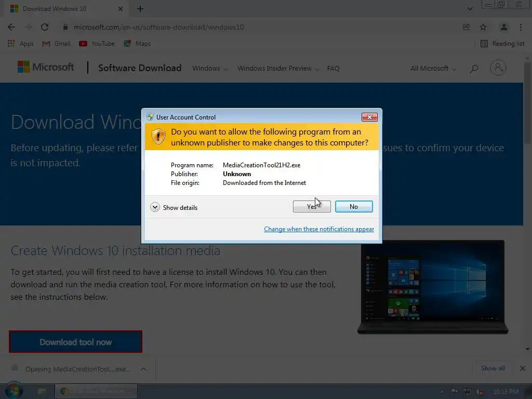The image size is (532, 399).
Task: Click Yes in the User Account Control dialog
Action: pyautogui.click(x=312, y=207)
